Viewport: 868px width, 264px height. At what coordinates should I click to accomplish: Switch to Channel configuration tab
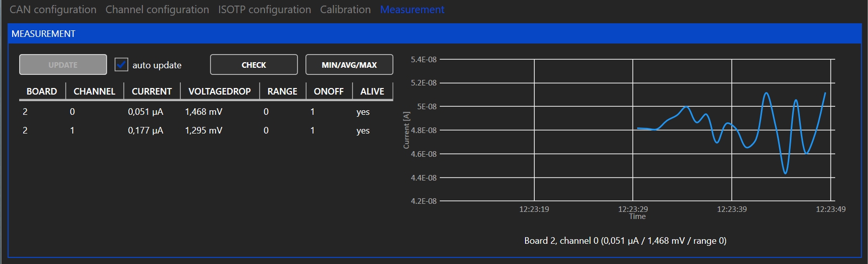(x=157, y=10)
